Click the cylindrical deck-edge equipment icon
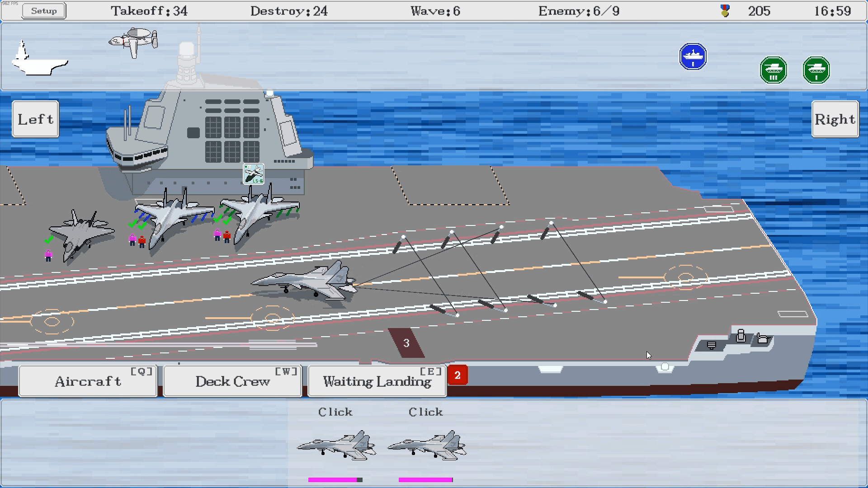The height and width of the screenshot is (488, 868). (741, 336)
